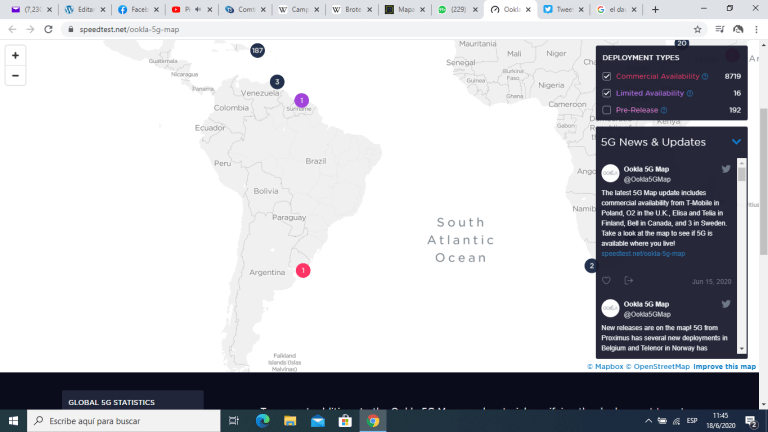Screen dimensions: 768x432
Task: Like the Jun 15 tweet
Action: (x=606, y=281)
